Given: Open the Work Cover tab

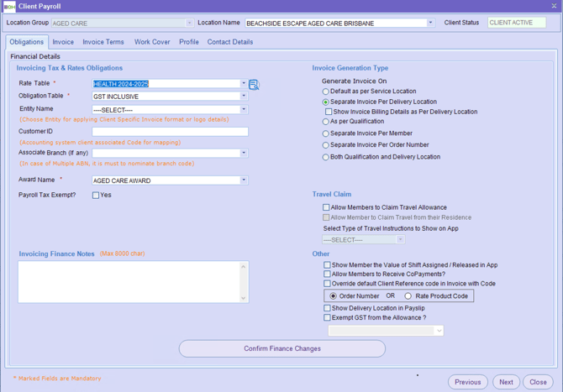Looking at the screenshot, I should [x=152, y=42].
